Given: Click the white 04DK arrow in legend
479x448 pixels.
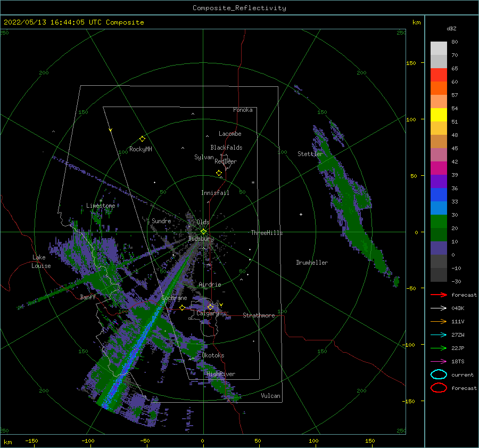Looking at the screenshot, I should (439, 308).
